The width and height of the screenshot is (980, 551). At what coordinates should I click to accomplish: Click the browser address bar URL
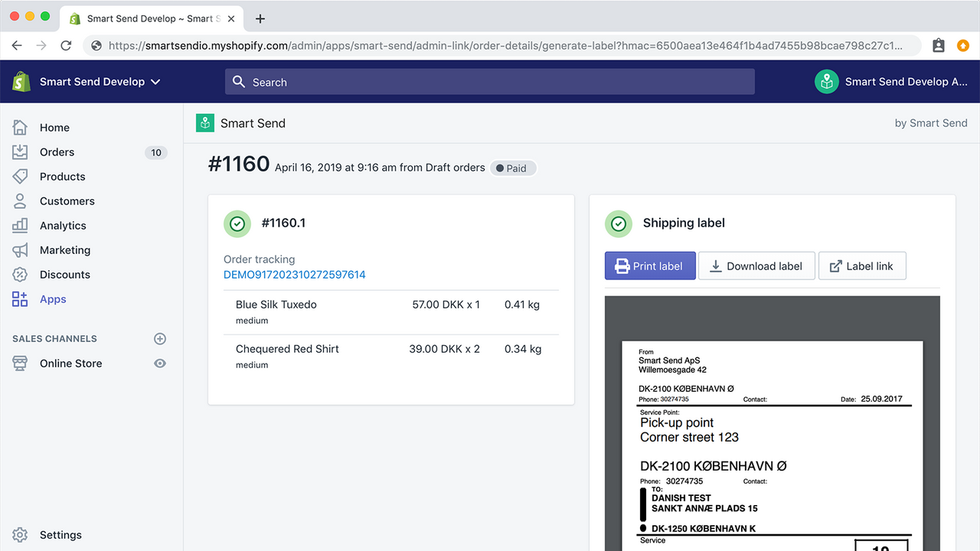coord(505,46)
